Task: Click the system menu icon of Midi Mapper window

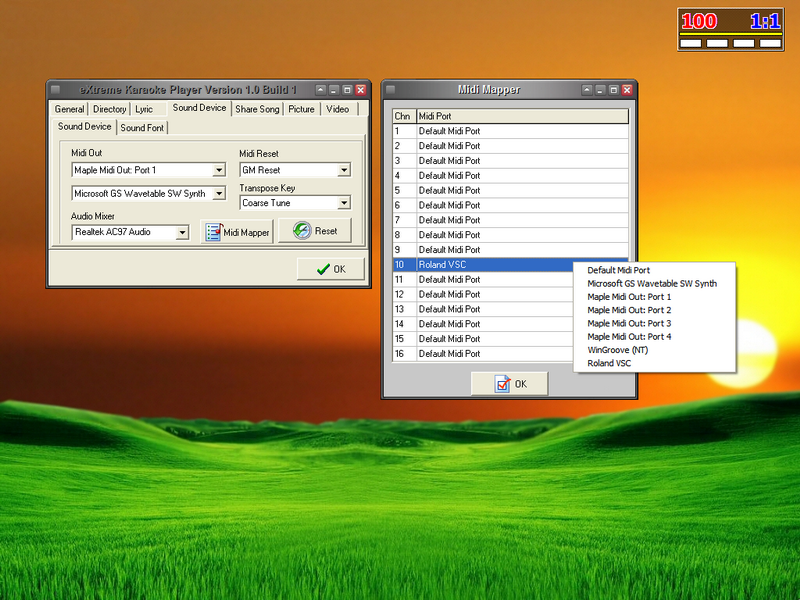Action: click(x=391, y=89)
